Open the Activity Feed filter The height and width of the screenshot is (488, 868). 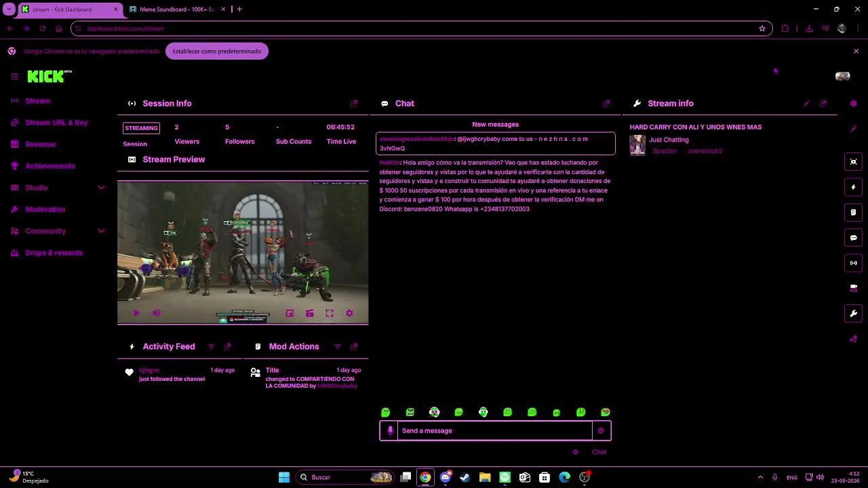[211, 346]
